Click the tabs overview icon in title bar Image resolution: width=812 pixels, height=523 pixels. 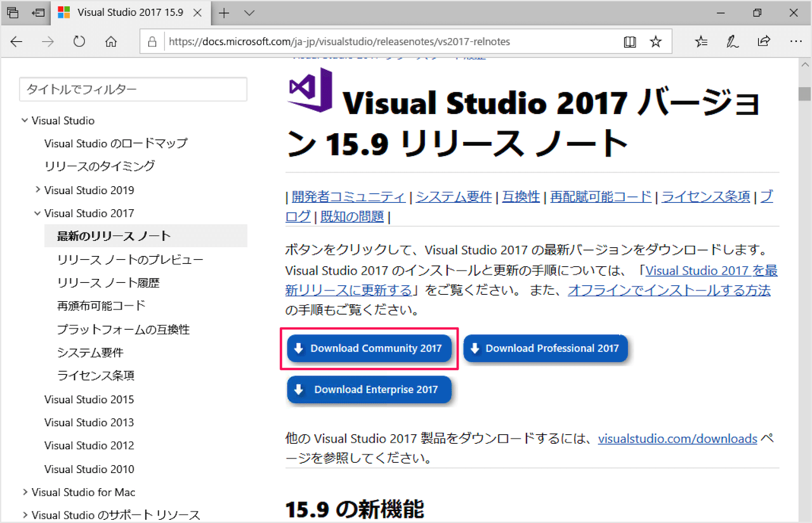(13, 13)
